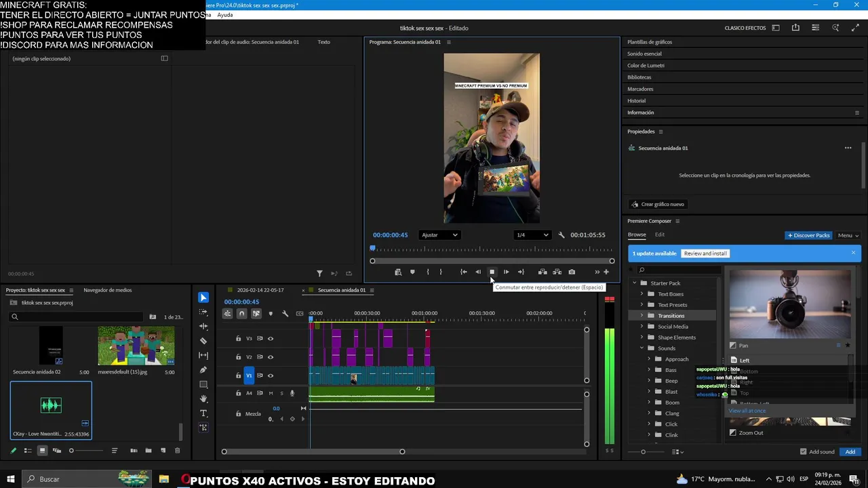Click Crear gráfico nuevo button
Screen dimensions: 868x488
(658, 204)
